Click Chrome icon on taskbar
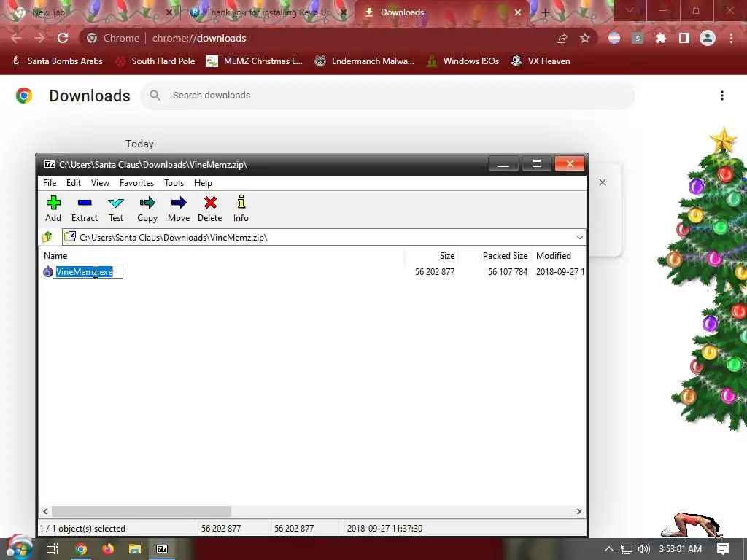Image resolution: width=747 pixels, height=560 pixels. [x=81, y=549]
